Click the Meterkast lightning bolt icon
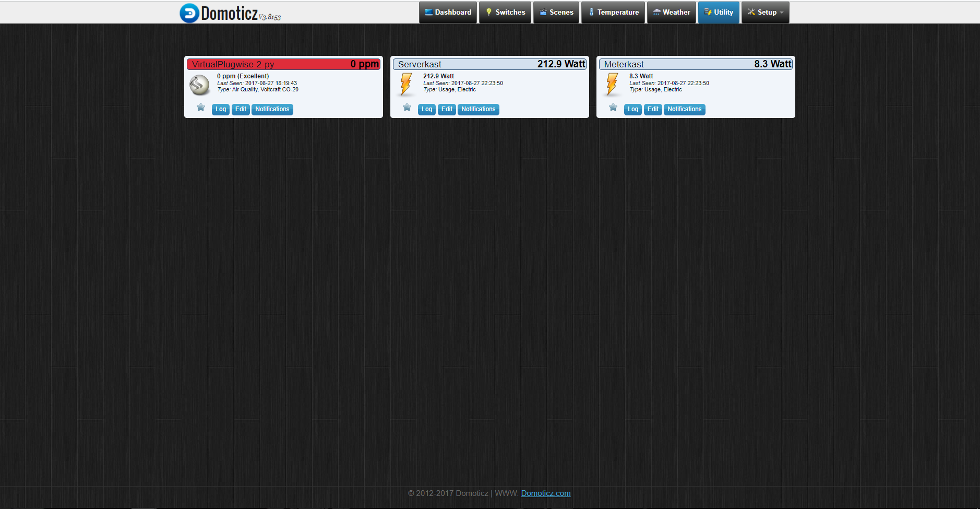 coord(612,84)
